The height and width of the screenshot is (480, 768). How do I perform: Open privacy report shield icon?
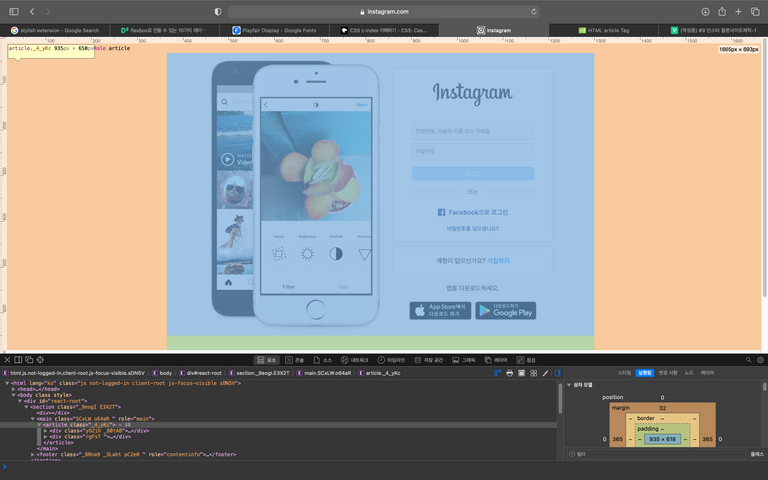[x=218, y=11]
